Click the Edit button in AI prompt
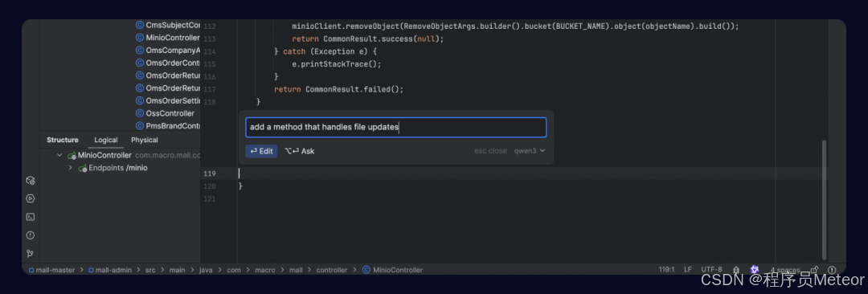 (x=261, y=151)
